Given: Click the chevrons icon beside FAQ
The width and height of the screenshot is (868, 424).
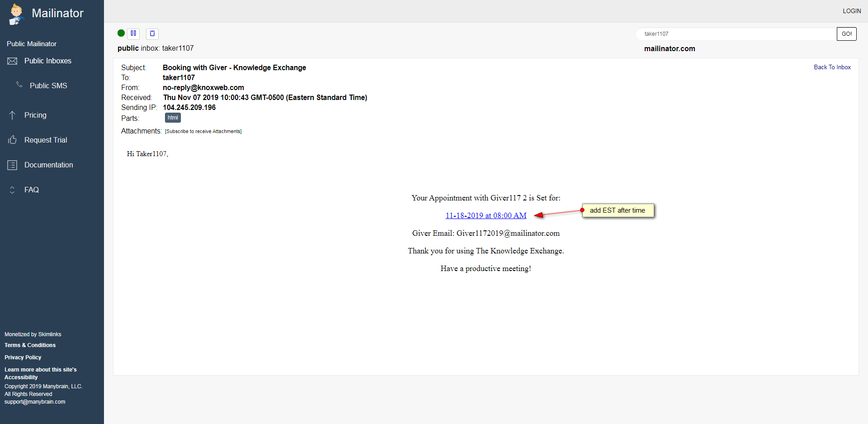Looking at the screenshot, I should (x=12, y=190).
